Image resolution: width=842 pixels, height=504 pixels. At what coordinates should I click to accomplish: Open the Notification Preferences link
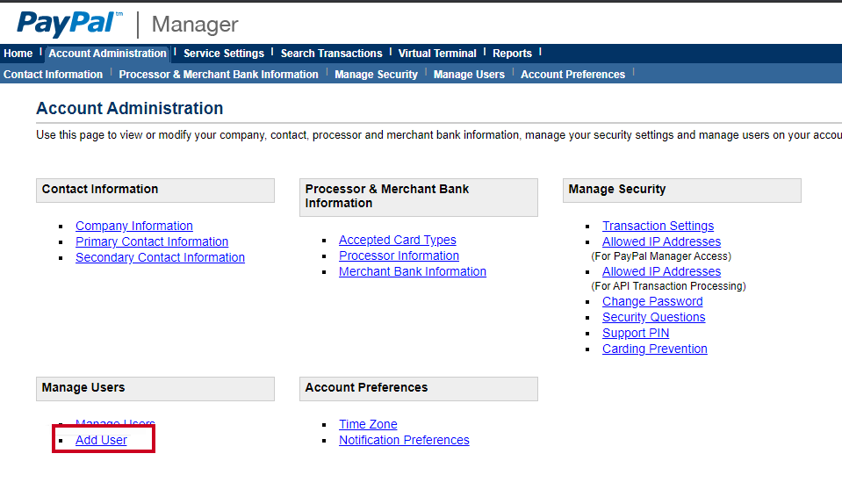tap(404, 440)
